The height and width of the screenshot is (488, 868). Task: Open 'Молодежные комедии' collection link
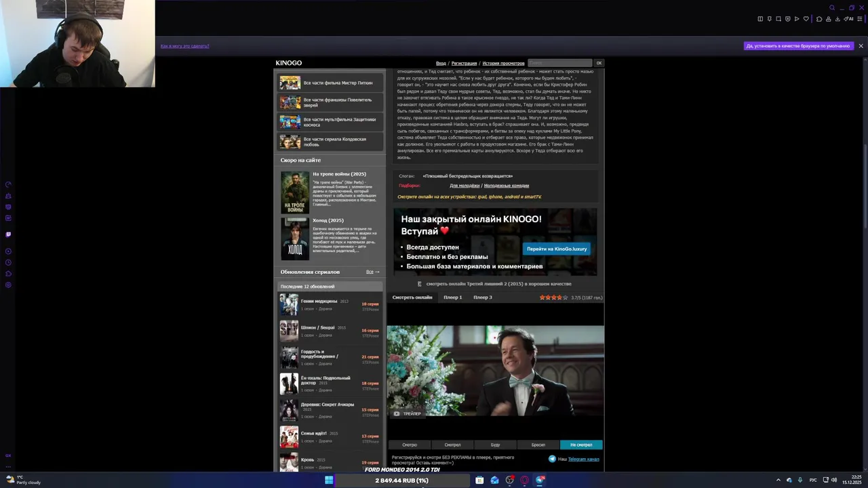click(x=507, y=186)
